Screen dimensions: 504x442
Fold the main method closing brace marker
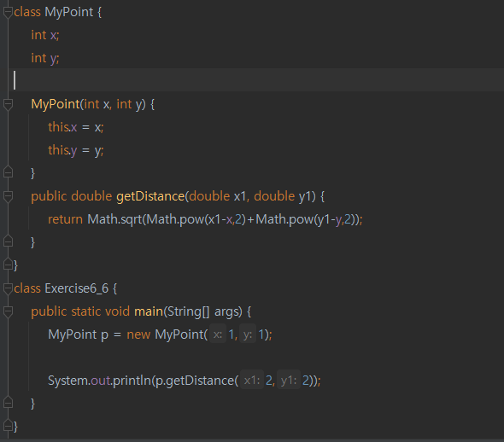[8, 403]
